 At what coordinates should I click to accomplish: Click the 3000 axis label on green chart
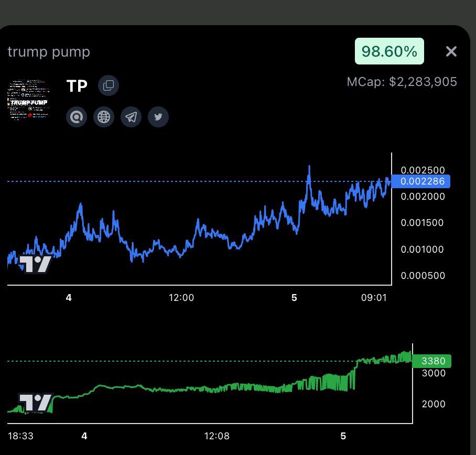[x=434, y=373]
